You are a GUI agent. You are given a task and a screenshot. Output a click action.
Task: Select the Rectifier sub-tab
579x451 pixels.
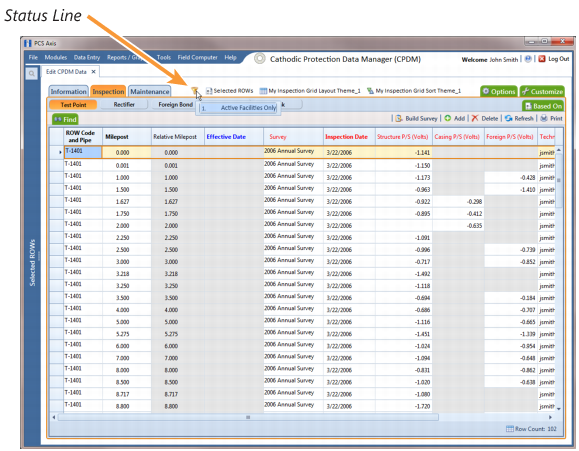pyautogui.click(x=124, y=105)
